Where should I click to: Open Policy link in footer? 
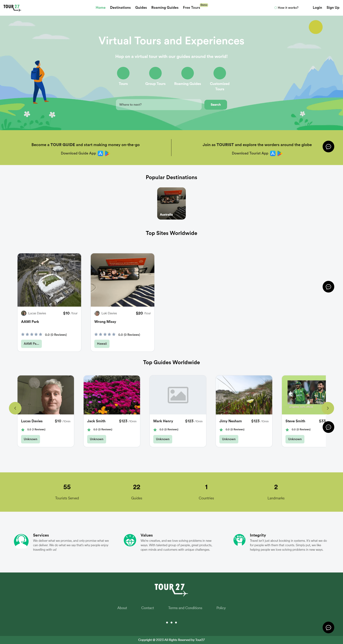[x=221, y=608]
